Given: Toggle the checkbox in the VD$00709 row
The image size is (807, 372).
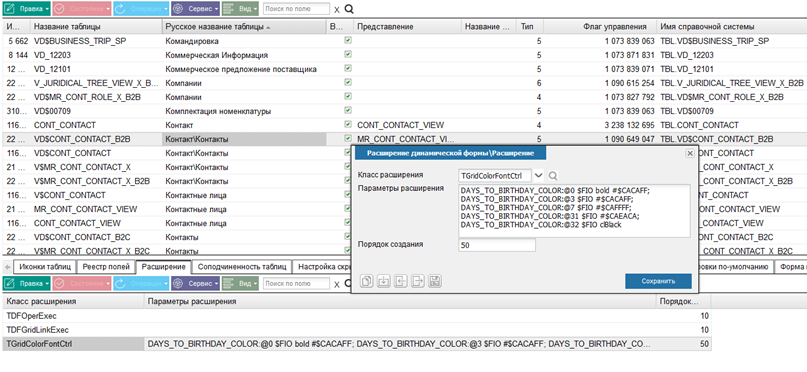Looking at the screenshot, I should click(x=348, y=110).
